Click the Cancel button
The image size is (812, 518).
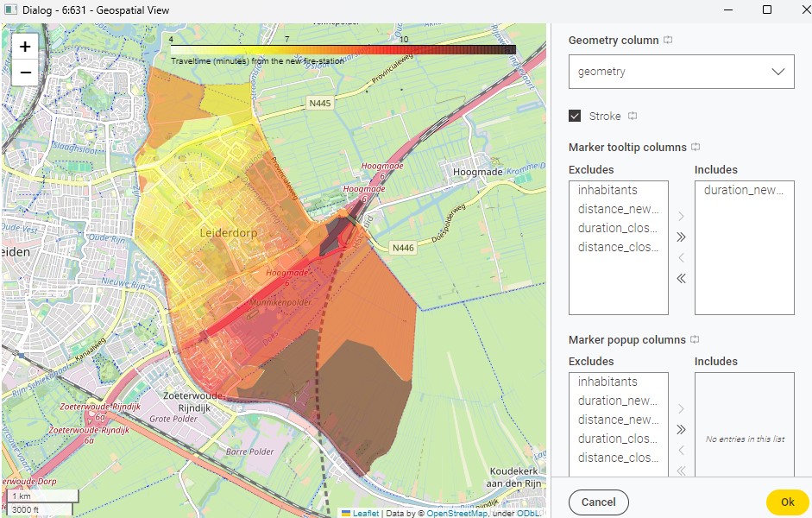598,502
